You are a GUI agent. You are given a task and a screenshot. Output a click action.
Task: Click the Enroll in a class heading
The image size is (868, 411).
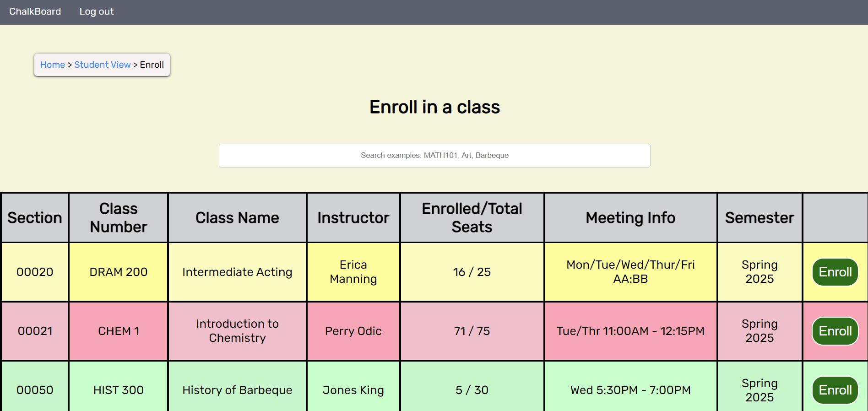434,107
